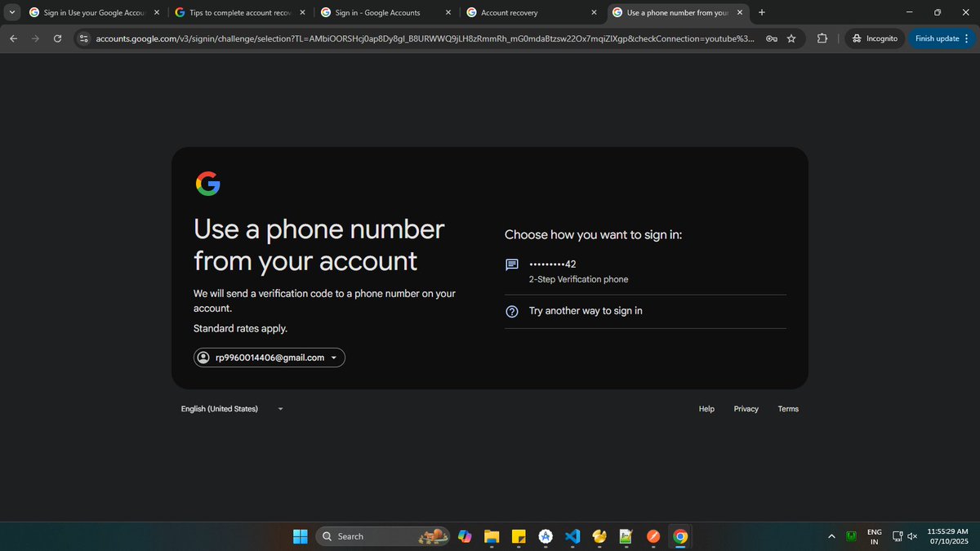Image resolution: width=980 pixels, height=551 pixels.
Task: Close the 'Tips to complete account recovery' tab
Action: click(302, 12)
